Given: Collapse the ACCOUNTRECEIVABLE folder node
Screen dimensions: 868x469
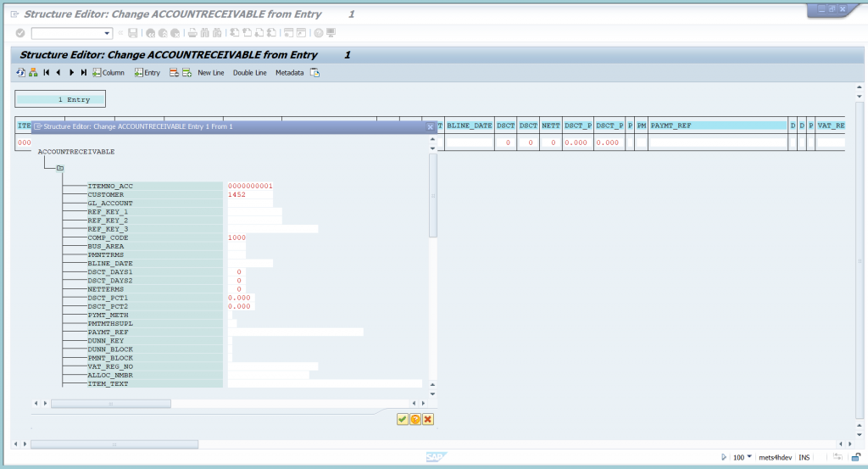Looking at the screenshot, I should coord(60,168).
